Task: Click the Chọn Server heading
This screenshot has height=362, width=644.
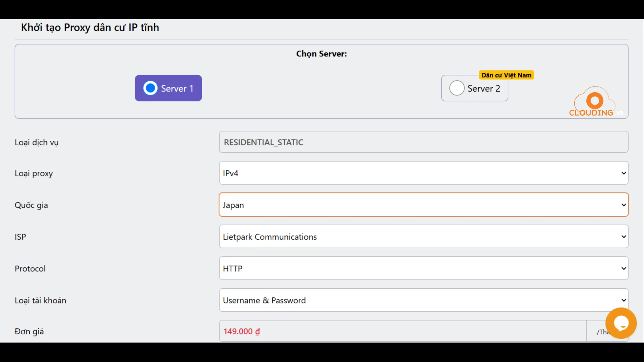Action: click(x=321, y=54)
